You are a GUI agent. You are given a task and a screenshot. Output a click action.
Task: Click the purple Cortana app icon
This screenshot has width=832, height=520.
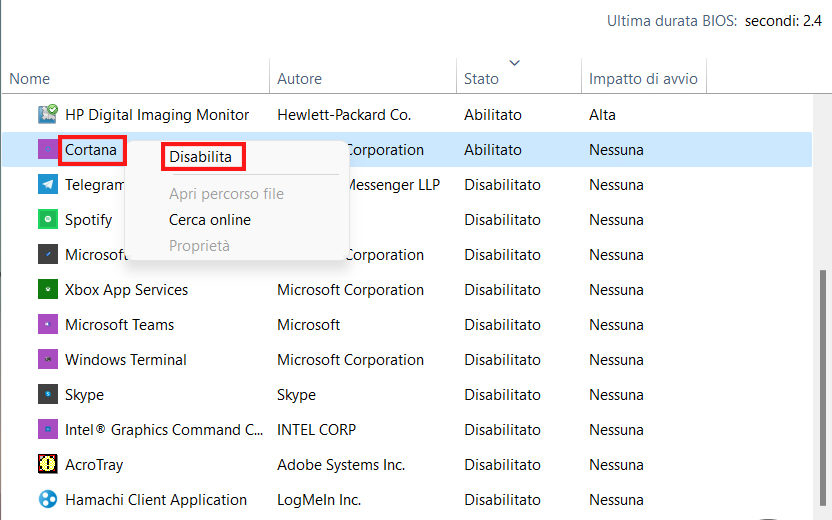48,150
